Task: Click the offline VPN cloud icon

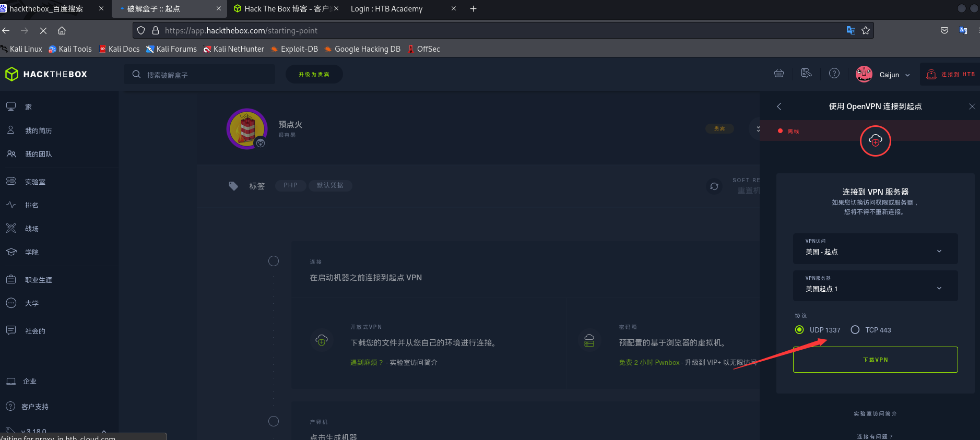Action: (x=876, y=141)
